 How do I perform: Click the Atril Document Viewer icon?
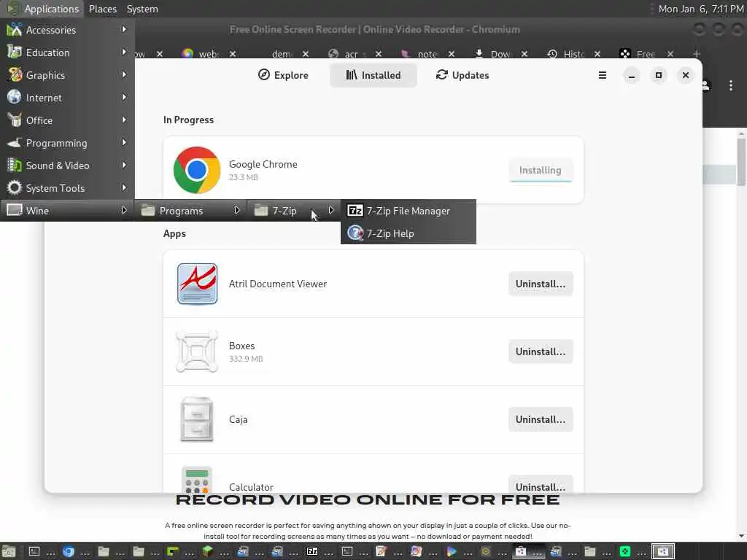pyautogui.click(x=197, y=284)
